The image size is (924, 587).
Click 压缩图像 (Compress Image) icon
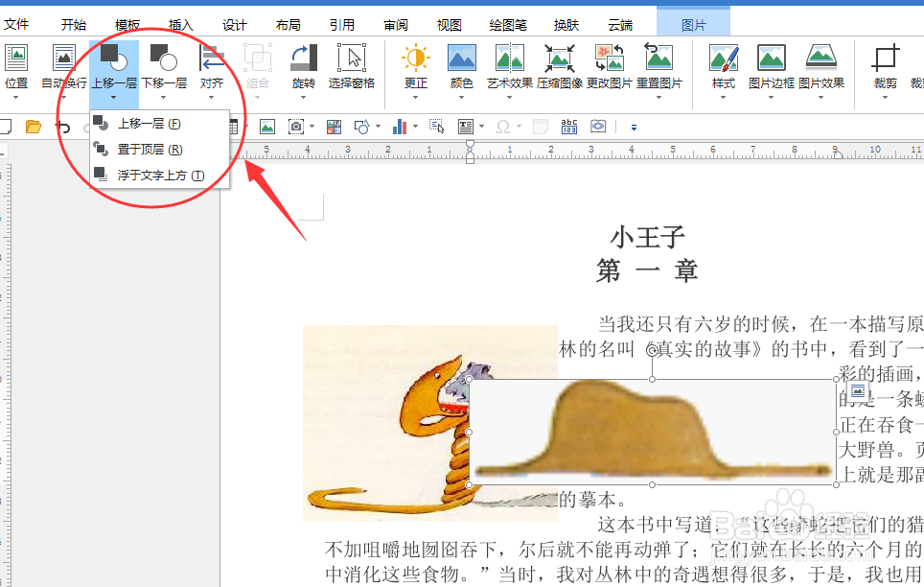click(x=559, y=58)
